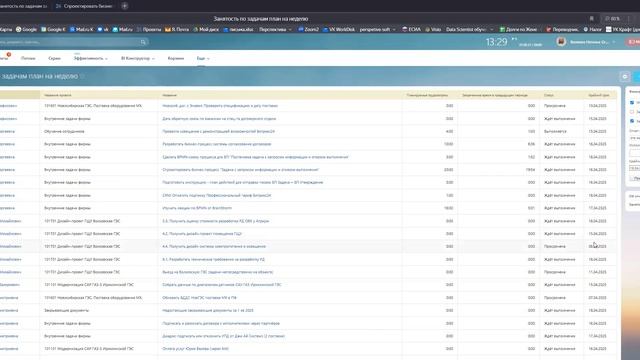Click the bookmark page icon in the address bar
This screenshot has height=360, width=640.
(591, 18)
